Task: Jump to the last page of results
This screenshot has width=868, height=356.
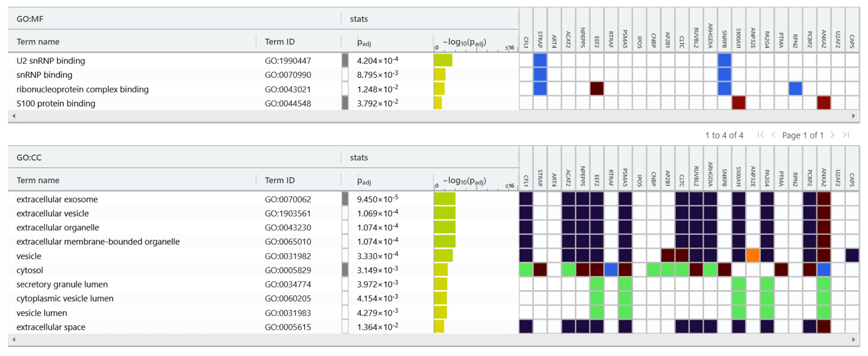Action: tap(845, 135)
